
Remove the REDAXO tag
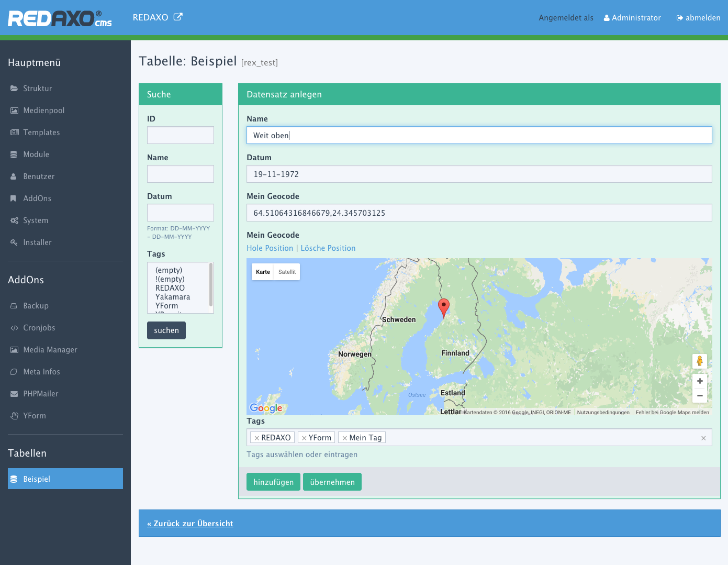(257, 438)
